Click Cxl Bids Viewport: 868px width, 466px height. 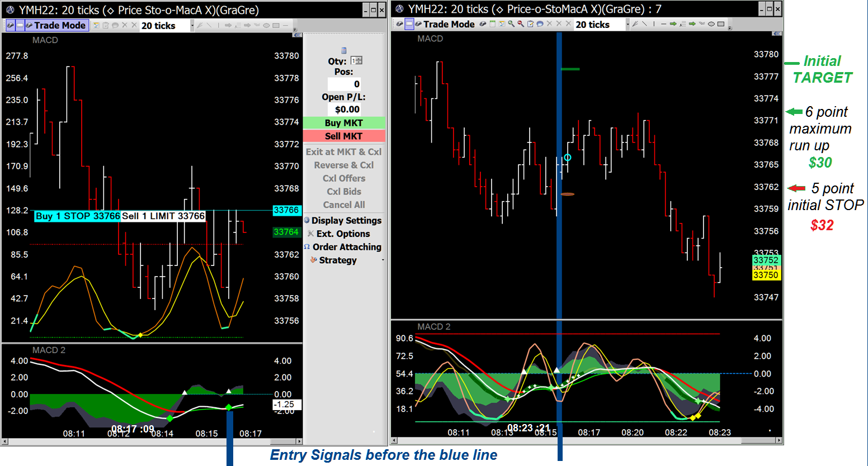pyautogui.click(x=344, y=191)
